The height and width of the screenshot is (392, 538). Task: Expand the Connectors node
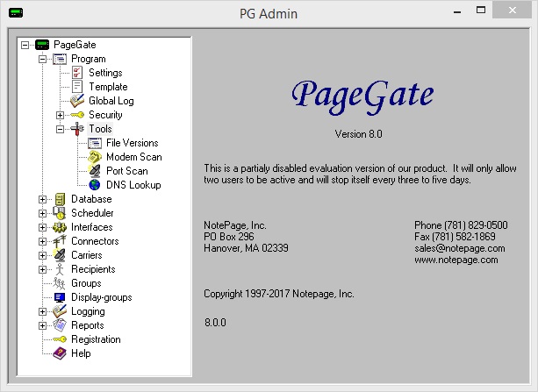tap(42, 241)
